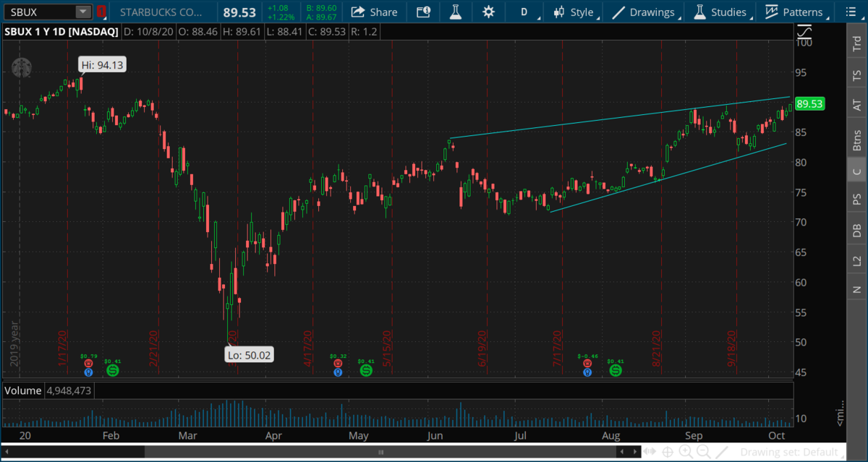
Task: Select the lower cyan trendline
Action: pyautogui.click(x=669, y=177)
